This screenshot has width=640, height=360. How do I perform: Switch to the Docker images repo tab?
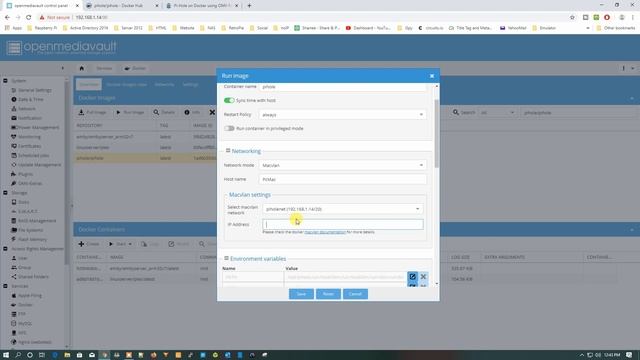tap(127, 84)
